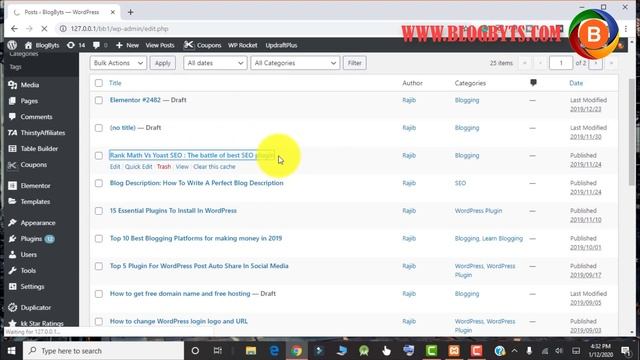Image resolution: width=640 pixels, height=360 pixels.
Task: Select the (no title) draft checkbox
Action: (99, 128)
